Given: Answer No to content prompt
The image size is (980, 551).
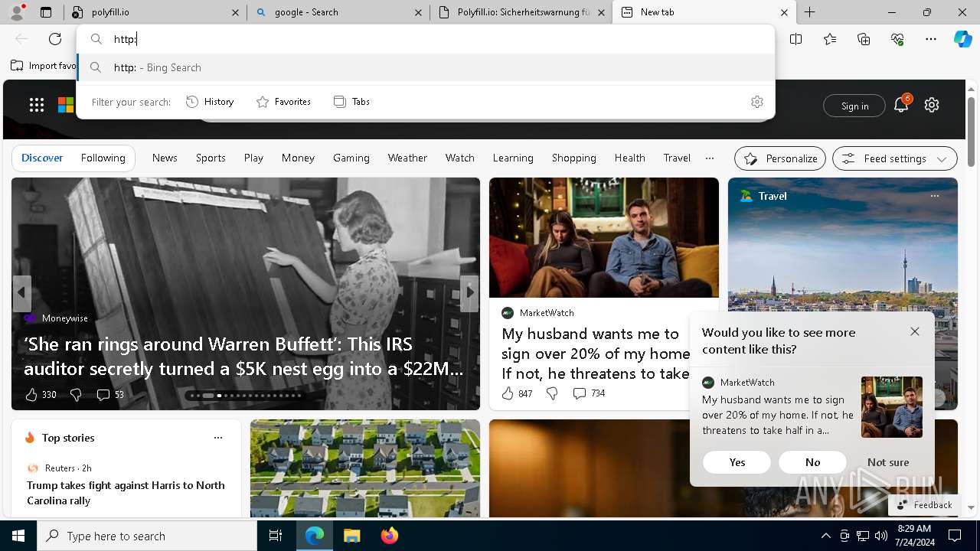Looking at the screenshot, I should coord(813,462).
